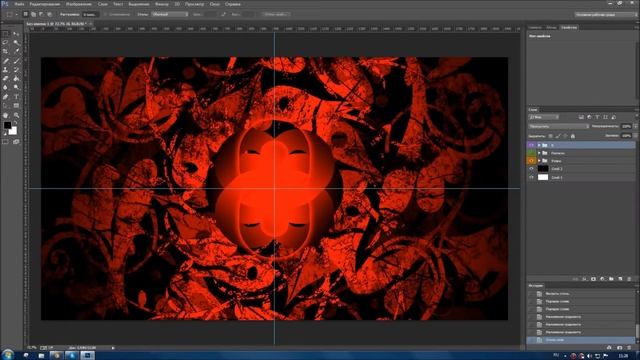
Task: Open the Изображение menu
Action: pyautogui.click(x=79, y=4)
